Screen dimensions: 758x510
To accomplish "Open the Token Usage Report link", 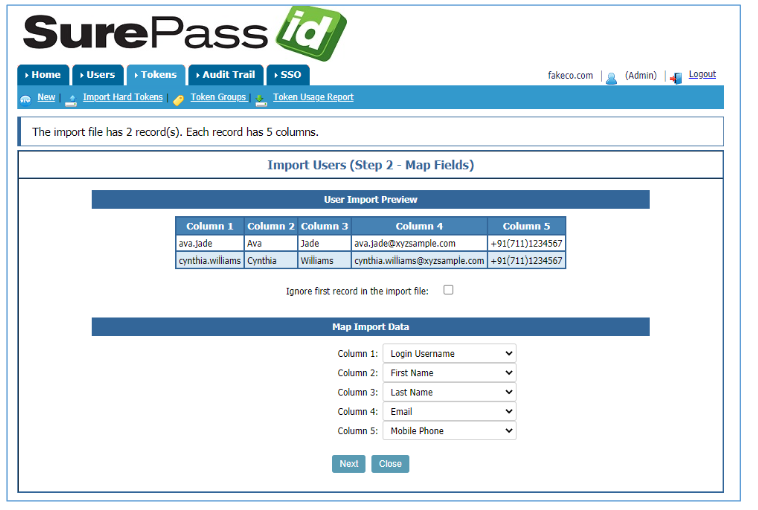I will 313,97.
